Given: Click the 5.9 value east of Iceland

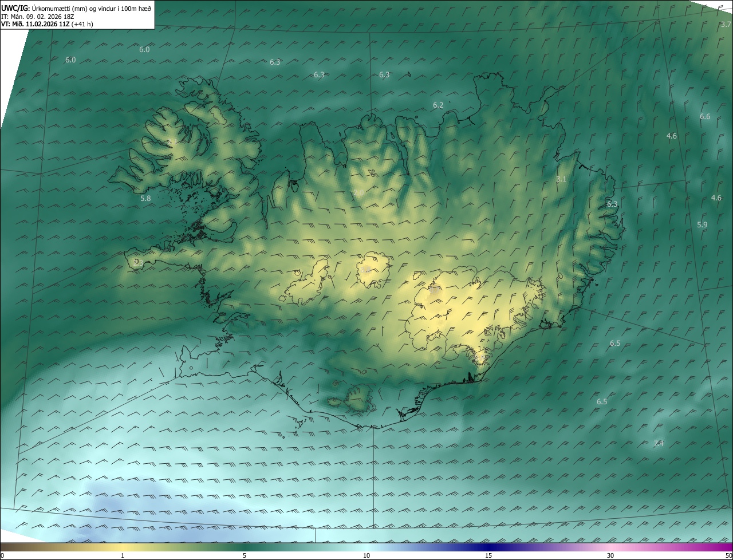Looking at the screenshot, I should click(702, 225).
